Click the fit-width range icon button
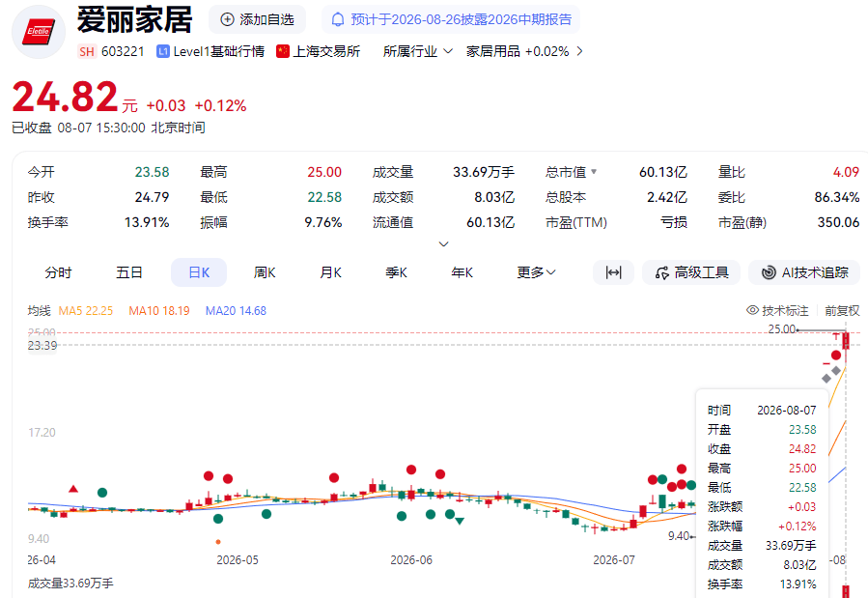Screen dimensions: 868x598 [613, 272]
